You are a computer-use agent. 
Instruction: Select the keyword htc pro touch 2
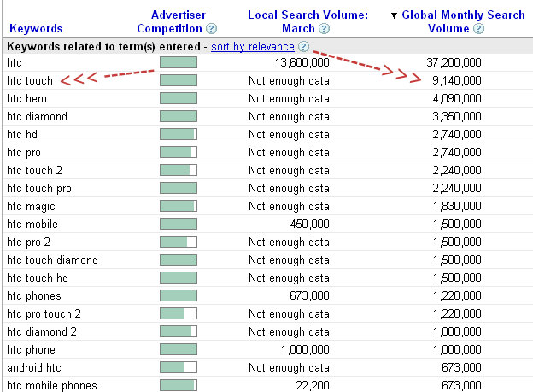pos(44,314)
